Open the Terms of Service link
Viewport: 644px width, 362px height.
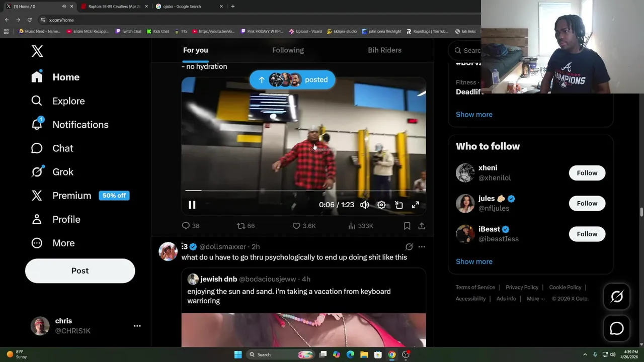pyautogui.click(x=475, y=287)
